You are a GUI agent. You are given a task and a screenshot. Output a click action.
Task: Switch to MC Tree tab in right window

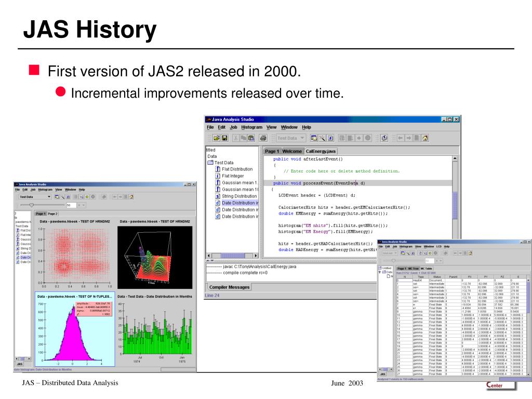pyautogui.click(x=413, y=269)
